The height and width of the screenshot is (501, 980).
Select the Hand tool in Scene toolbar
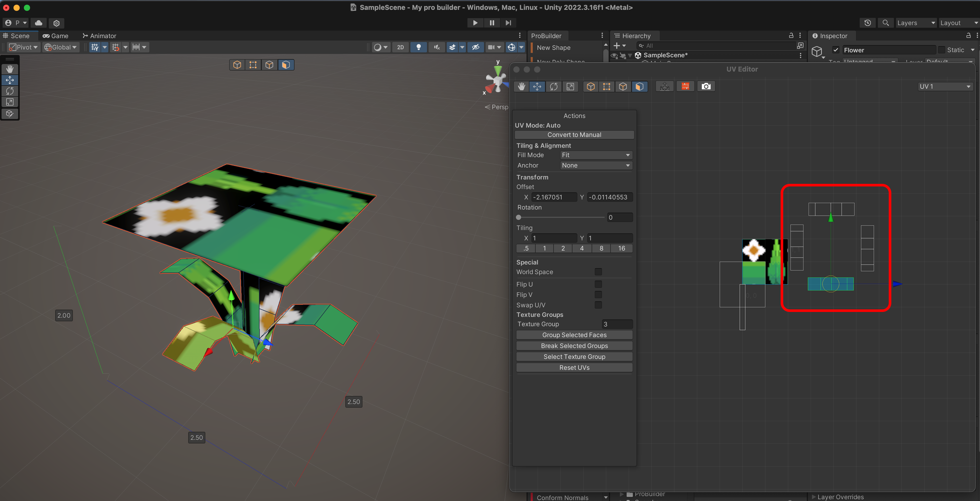click(10, 69)
